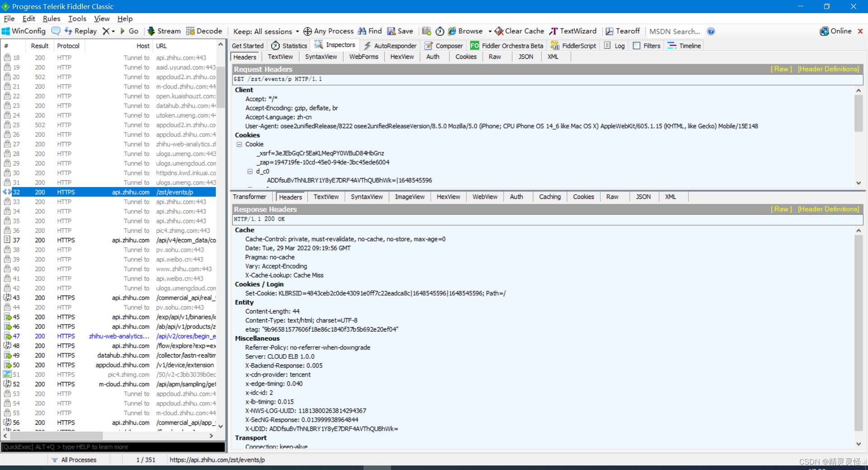Select response ImageView tab
868x470 pixels.
coord(410,197)
